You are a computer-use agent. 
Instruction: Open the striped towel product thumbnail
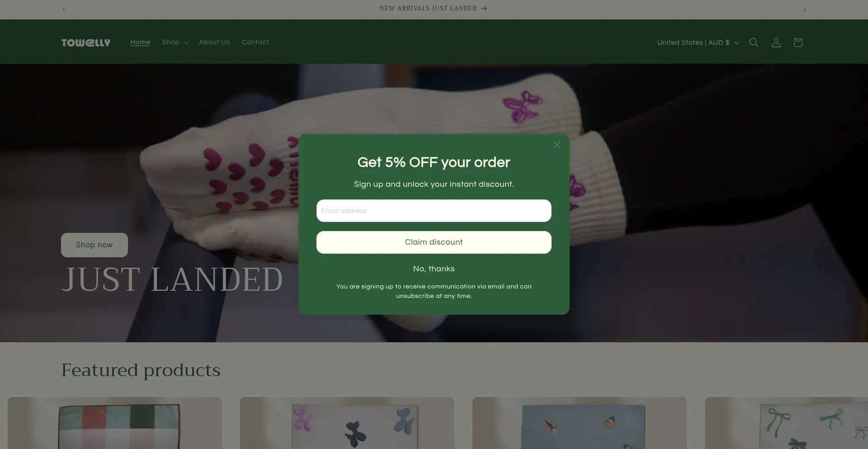(115, 423)
